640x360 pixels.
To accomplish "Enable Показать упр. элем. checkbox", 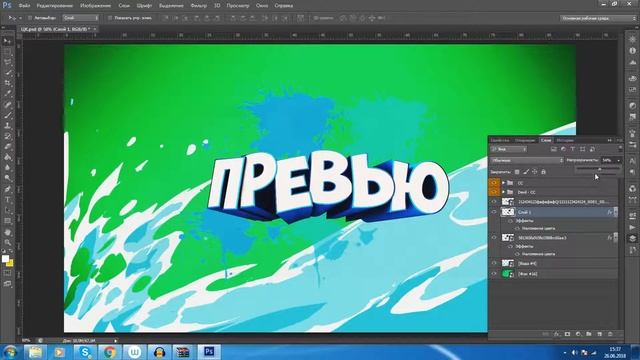I will point(110,18).
